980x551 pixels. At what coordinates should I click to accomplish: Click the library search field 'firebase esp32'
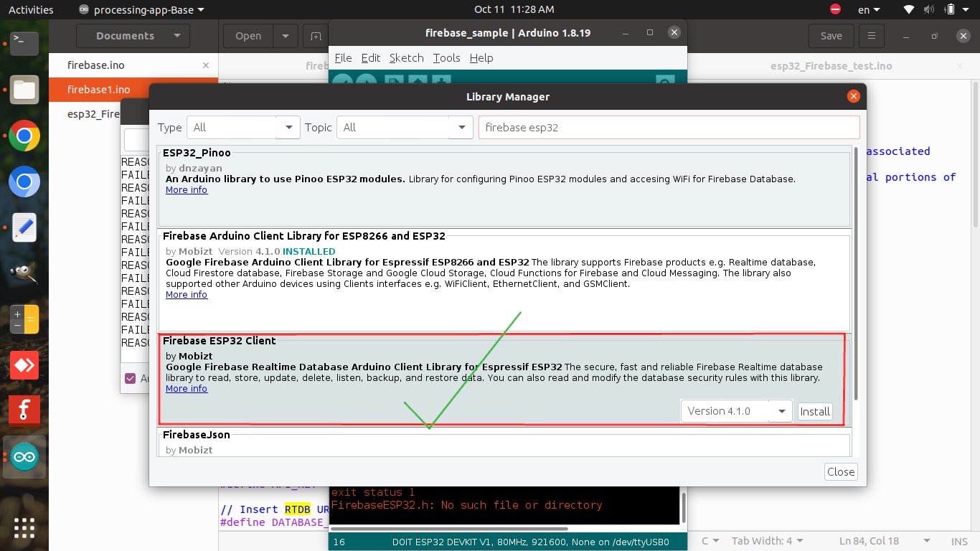coord(669,127)
